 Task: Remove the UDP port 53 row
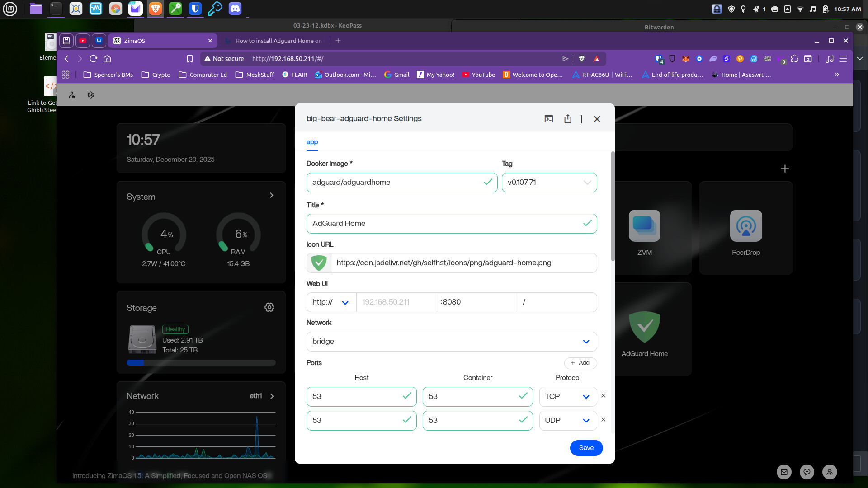[x=603, y=419]
